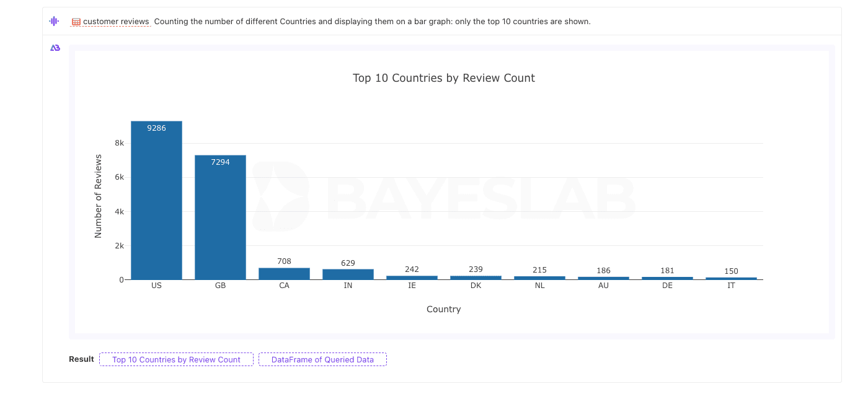
Task: Click the Number of Reviews axis label
Action: pyautogui.click(x=98, y=196)
